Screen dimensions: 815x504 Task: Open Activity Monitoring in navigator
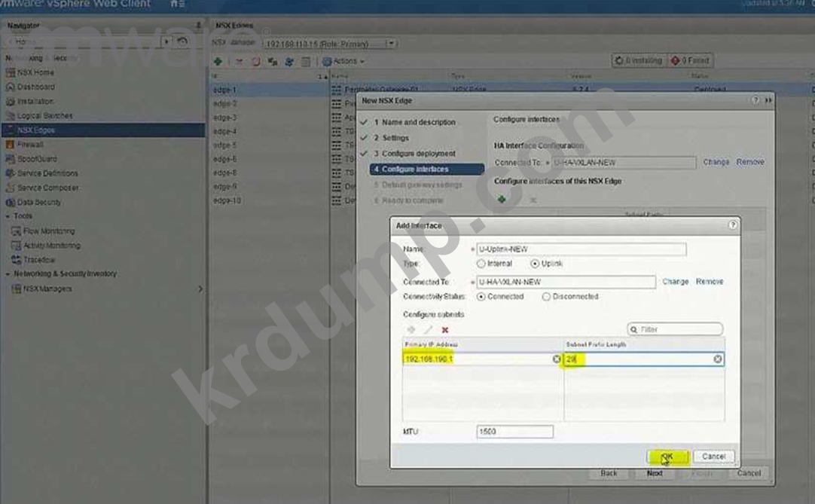coord(51,246)
